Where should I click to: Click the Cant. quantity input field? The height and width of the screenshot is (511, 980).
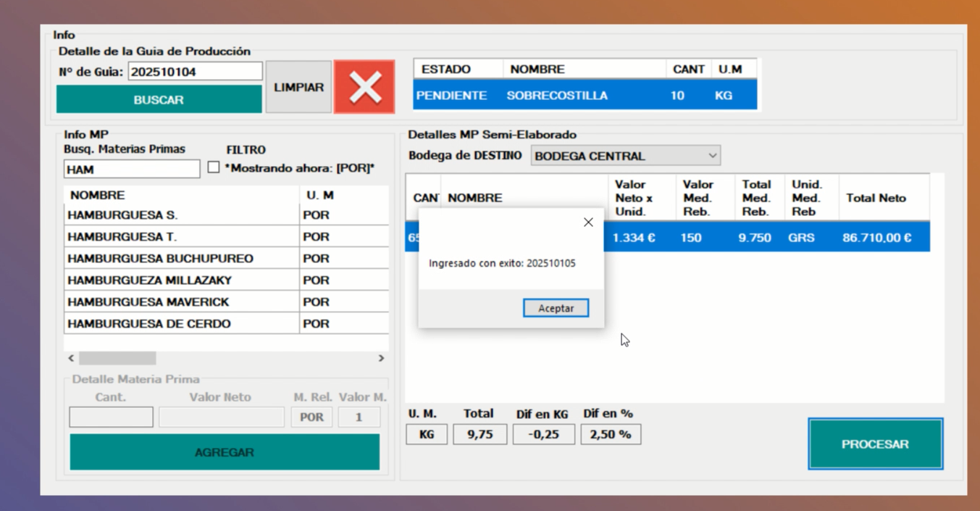pos(111,417)
